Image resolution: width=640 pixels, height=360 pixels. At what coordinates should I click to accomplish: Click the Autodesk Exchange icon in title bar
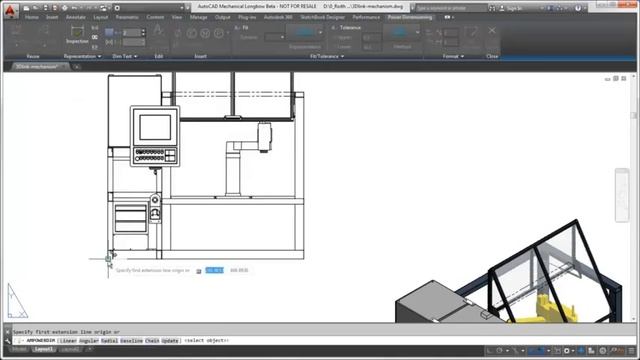[x=550, y=8]
